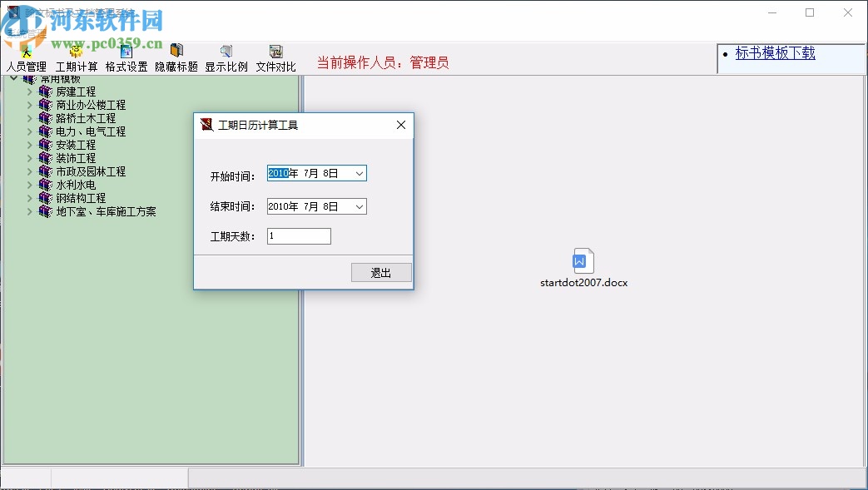Open the 结束时间 date dropdown
This screenshot has height=490, width=868.
coord(360,206)
